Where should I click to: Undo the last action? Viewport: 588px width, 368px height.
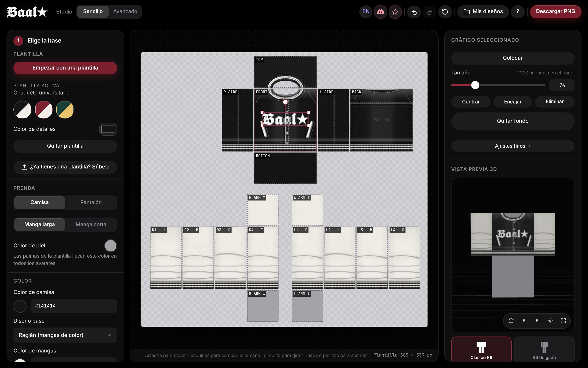[x=414, y=12]
